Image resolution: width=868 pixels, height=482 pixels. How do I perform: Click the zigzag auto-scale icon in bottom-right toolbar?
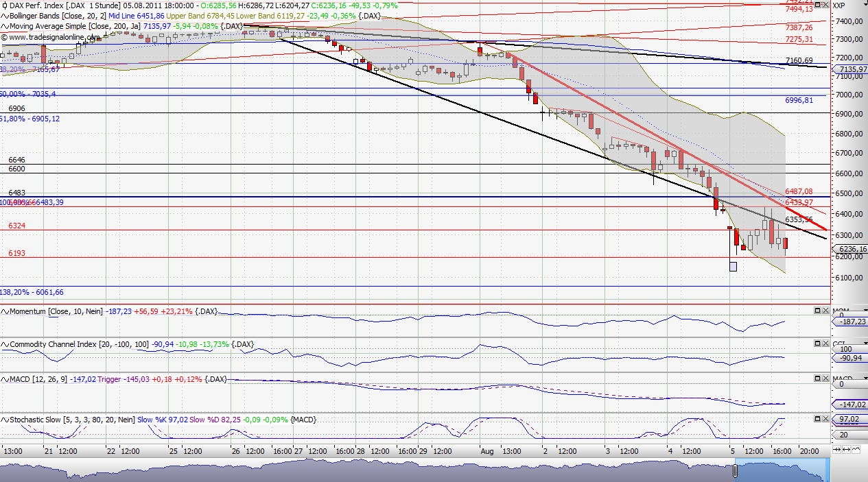[x=856, y=449]
